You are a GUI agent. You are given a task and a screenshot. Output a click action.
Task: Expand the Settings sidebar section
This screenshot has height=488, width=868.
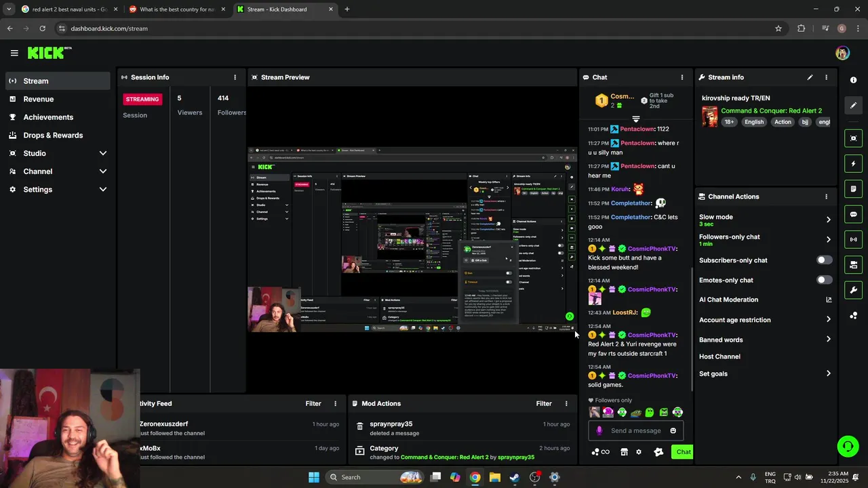pyautogui.click(x=102, y=190)
